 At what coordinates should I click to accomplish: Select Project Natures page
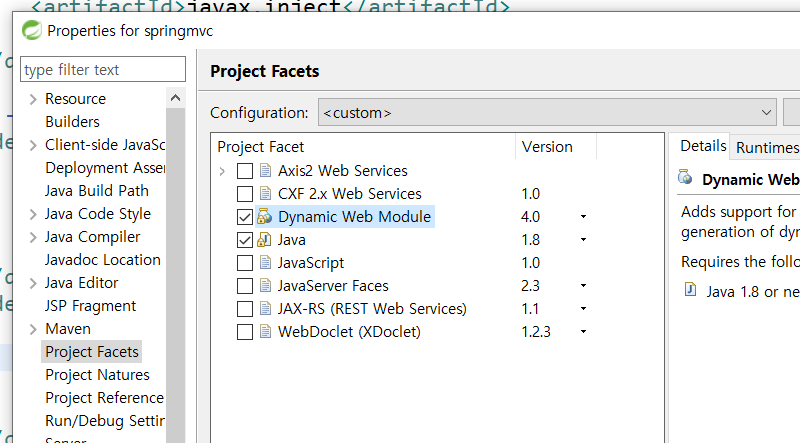tap(97, 375)
